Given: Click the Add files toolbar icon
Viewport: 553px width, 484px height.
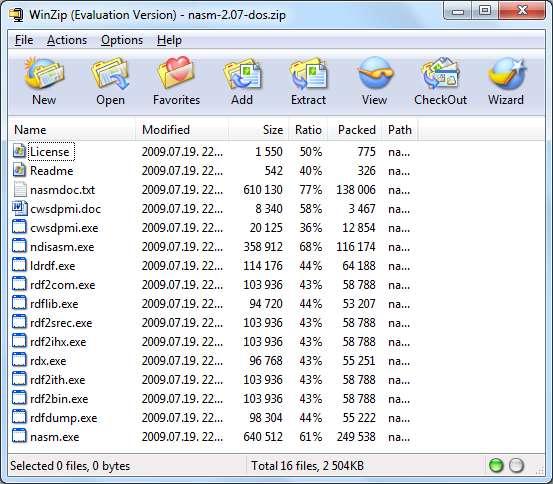Looking at the screenshot, I should [242, 74].
